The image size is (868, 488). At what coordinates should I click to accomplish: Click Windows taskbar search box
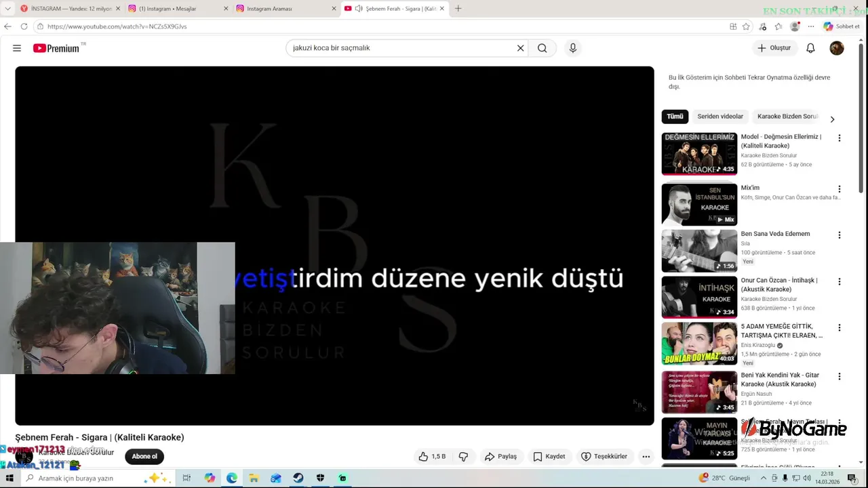click(x=97, y=479)
